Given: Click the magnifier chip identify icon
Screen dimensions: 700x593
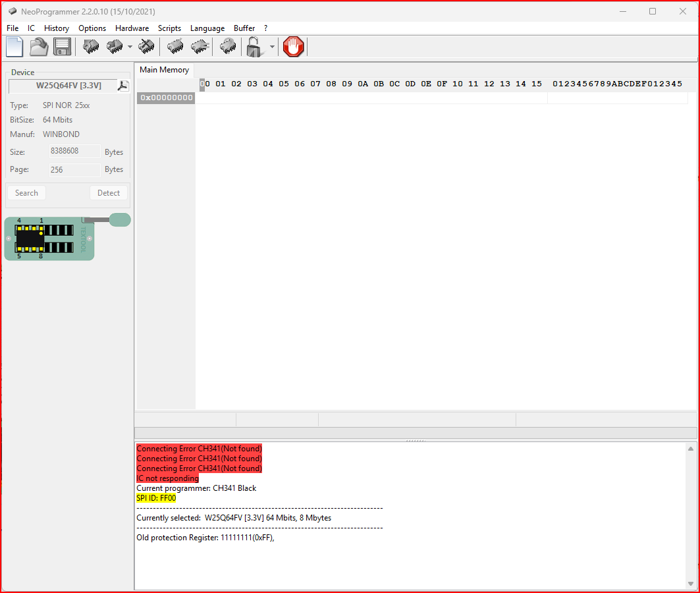Looking at the screenshot, I should (227, 47).
